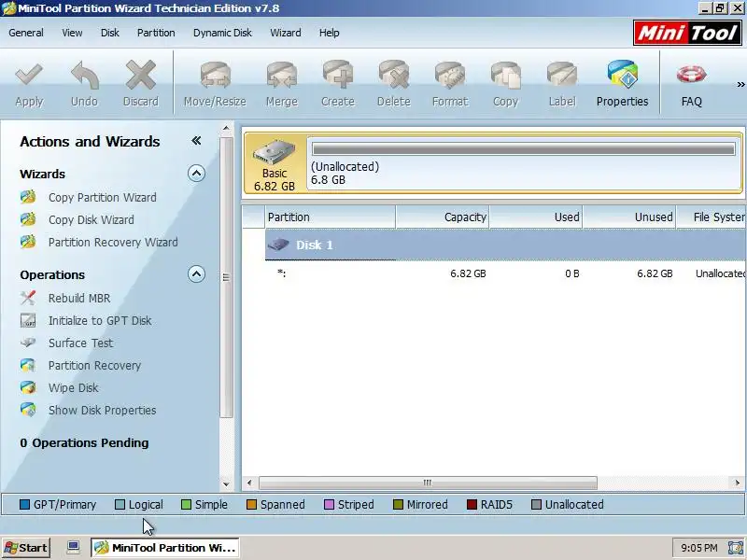Image resolution: width=747 pixels, height=560 pixels.
Task: Collapse the Operations section
Action: tap(196, 274)
